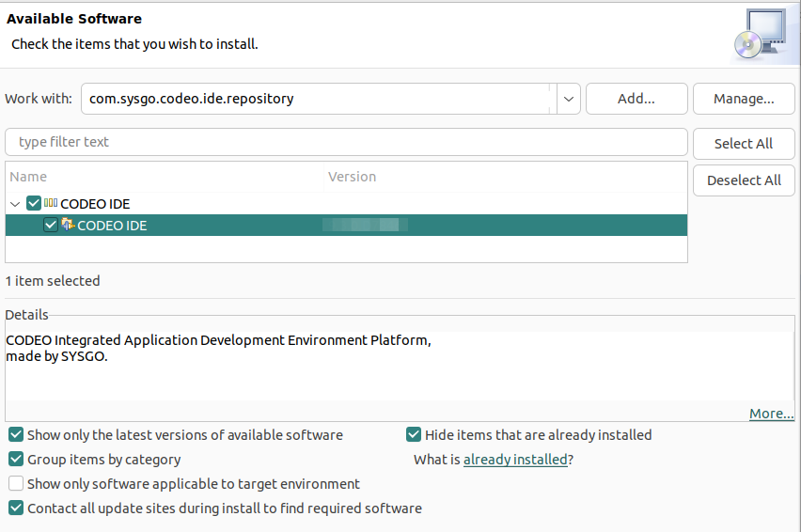The image size is (801, 532).
Task: Uncheck the CODEO IDE feature checkbox
Action: [x=51, y=226]
